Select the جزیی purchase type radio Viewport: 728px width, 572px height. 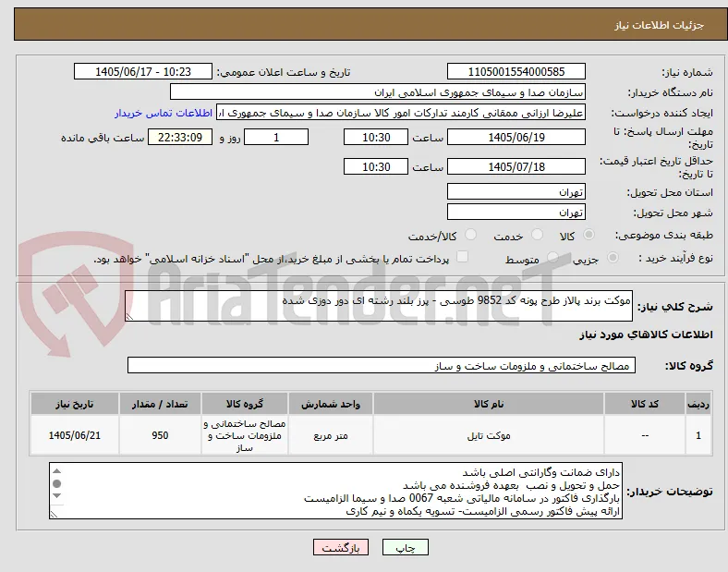tap(613, 257)
